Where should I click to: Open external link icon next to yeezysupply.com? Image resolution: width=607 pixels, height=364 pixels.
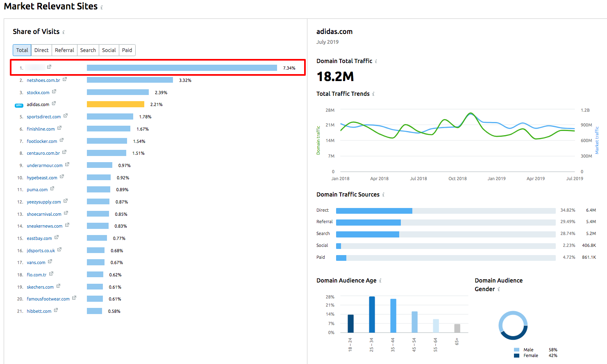click(x=66, y=201)
